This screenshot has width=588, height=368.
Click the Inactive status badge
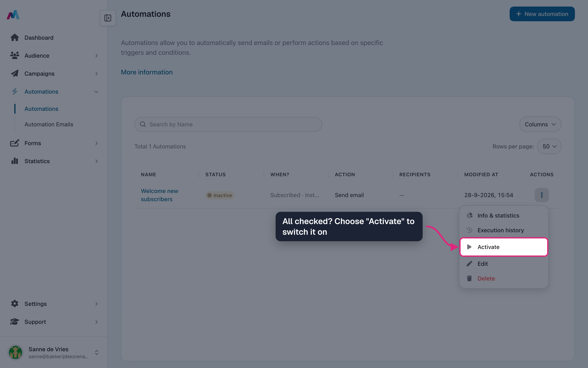[x=220, y=195]
